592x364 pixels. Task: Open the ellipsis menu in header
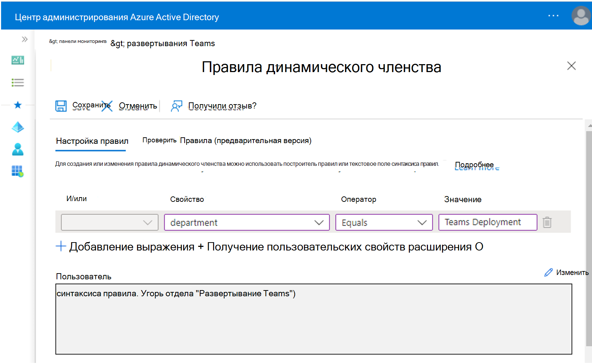pyautogui.click(x=553, y=15)
